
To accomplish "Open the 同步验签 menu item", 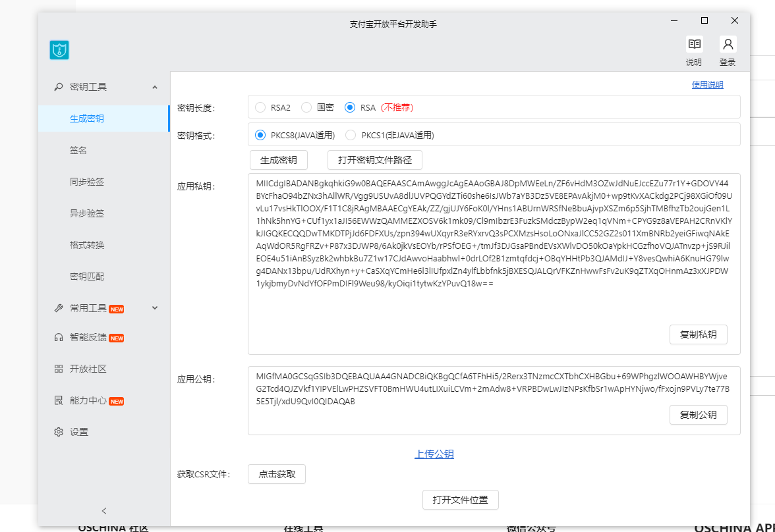I will tap(104, 182).
